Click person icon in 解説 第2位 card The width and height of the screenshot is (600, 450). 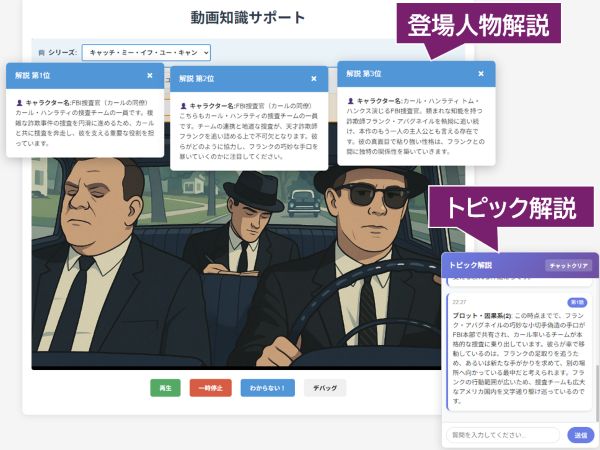pyautogui.click(x=183, y=106)
